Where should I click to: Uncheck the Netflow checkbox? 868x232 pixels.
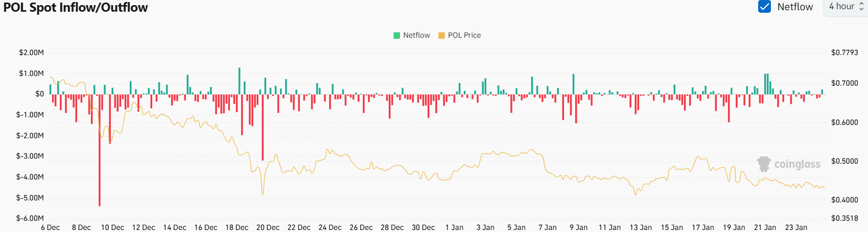(764, 7)
